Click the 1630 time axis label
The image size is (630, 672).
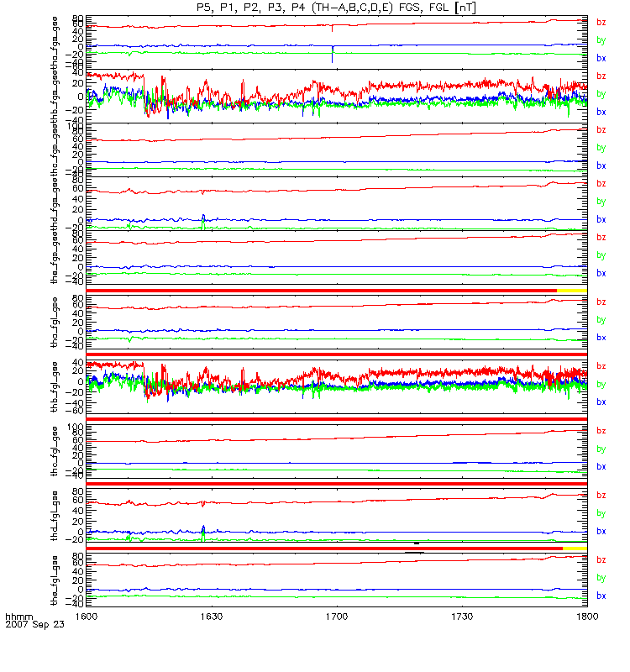tap(212, 617)
